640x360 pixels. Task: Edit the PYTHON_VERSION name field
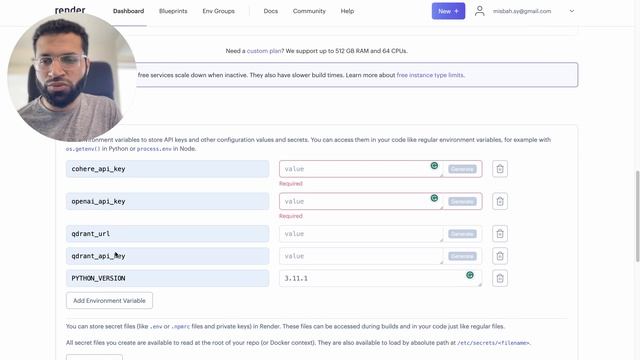(x=167, y=278)
